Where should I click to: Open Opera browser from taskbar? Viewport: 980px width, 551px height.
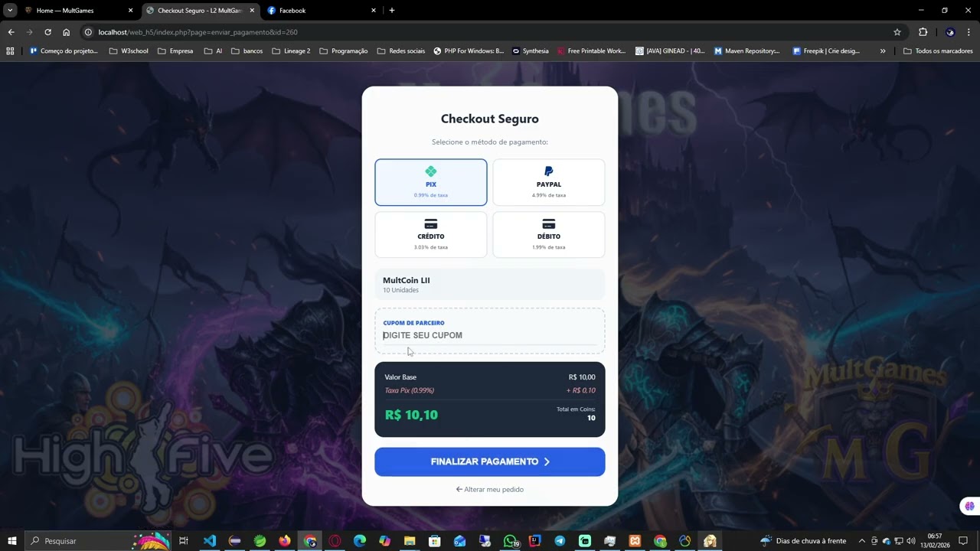point(335,541)
